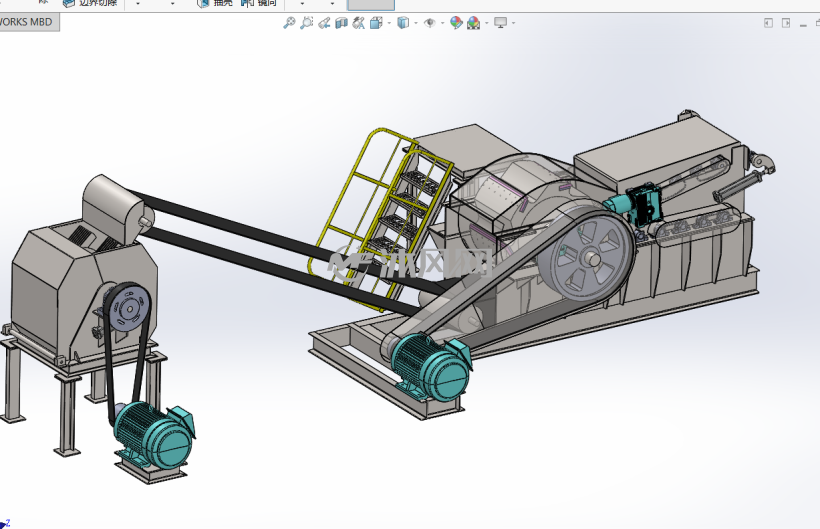The image size is (820, 529).
Task: Click the boundary cut (边界切除) icon
Action: point(69,3)
